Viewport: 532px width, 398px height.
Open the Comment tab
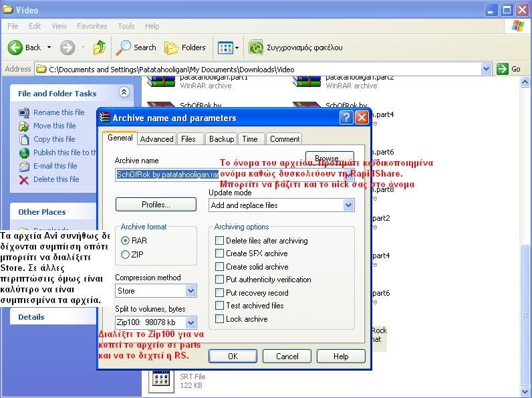point(284,139)
